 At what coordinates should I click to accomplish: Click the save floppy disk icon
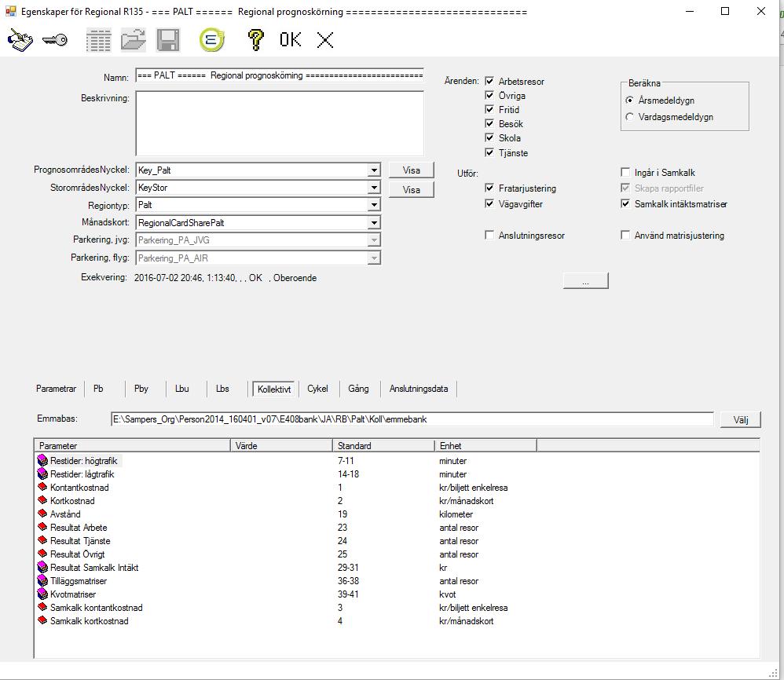(167, 41)
